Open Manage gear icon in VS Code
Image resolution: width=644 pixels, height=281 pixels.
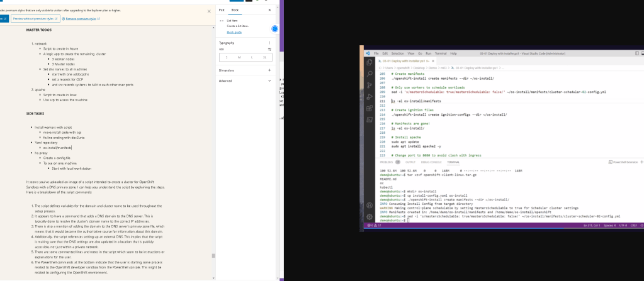click(370, 216)
